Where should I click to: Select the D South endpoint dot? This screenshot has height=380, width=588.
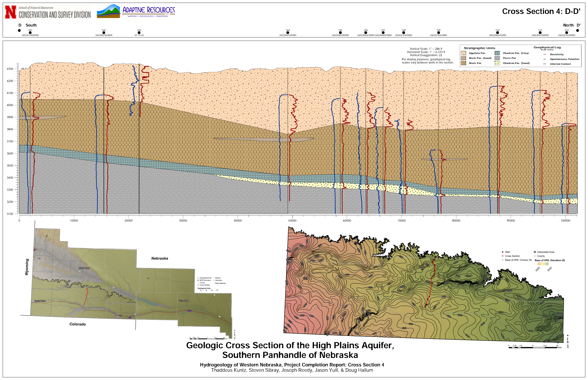(19, 31)
